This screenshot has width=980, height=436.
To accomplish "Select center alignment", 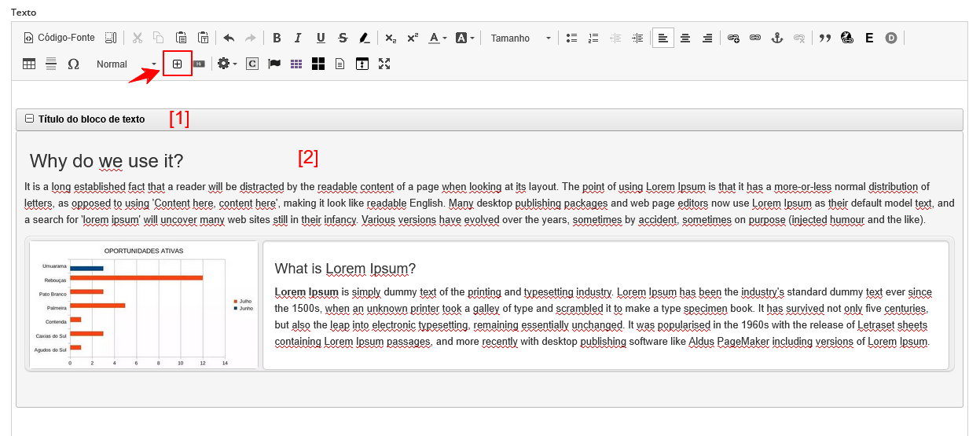I will 685,38.
